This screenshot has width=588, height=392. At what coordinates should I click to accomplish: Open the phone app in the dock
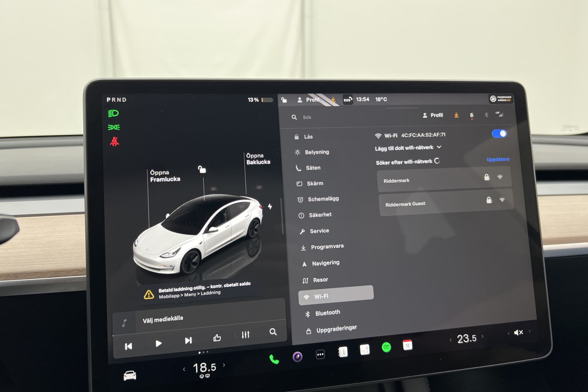click(x=274, y=359)
